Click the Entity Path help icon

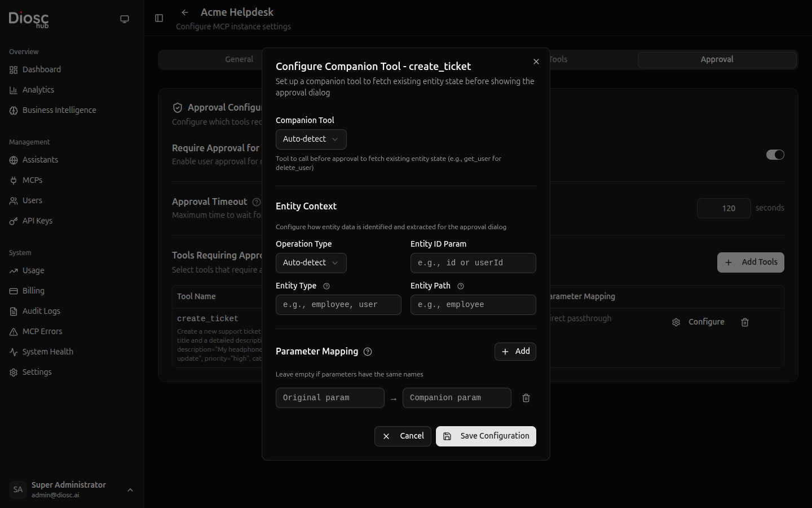pos(461,286)
